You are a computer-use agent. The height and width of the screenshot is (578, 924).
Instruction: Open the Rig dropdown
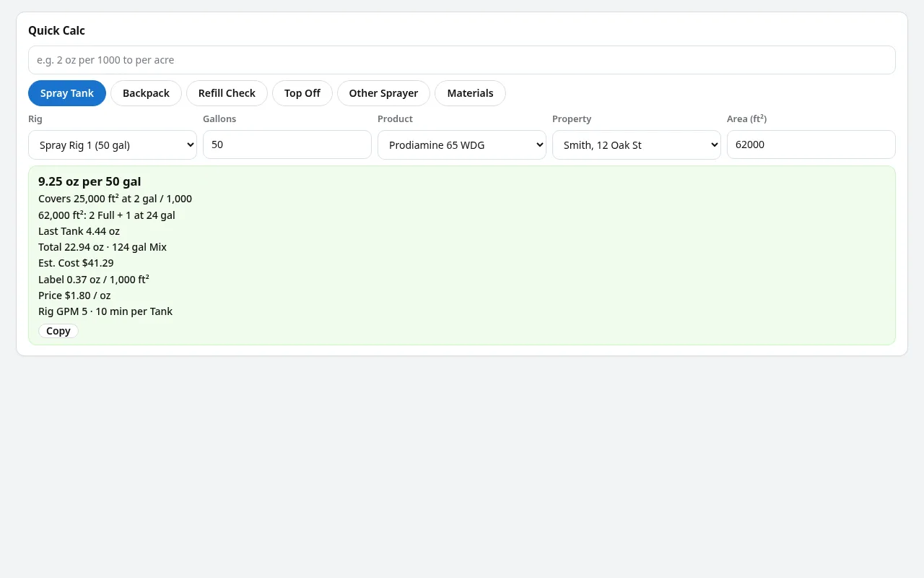113,144
